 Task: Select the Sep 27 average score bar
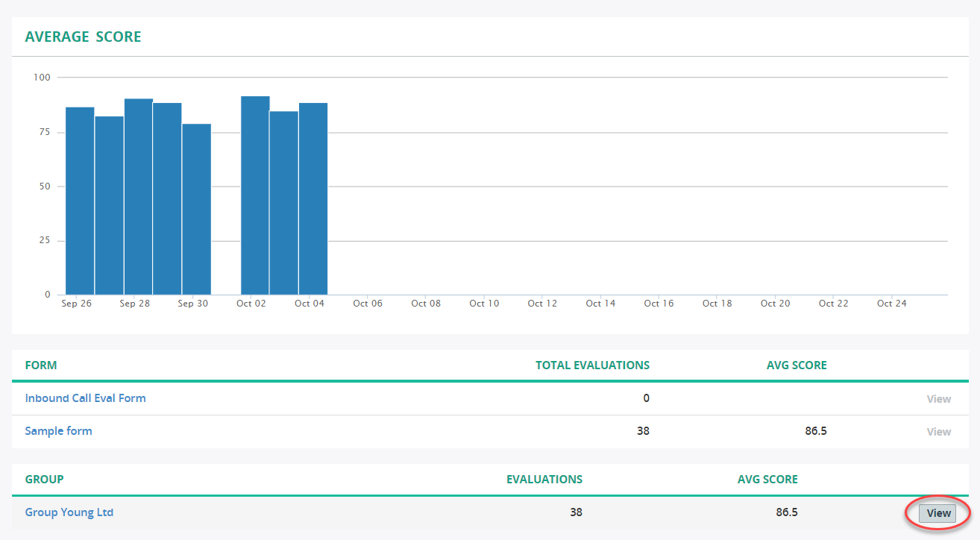[109, 206]
